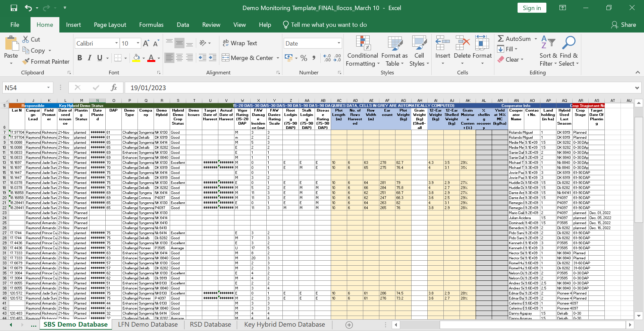
Task: Open the font size dropdown
Action: pyautogui.click(x=138, y=43)
